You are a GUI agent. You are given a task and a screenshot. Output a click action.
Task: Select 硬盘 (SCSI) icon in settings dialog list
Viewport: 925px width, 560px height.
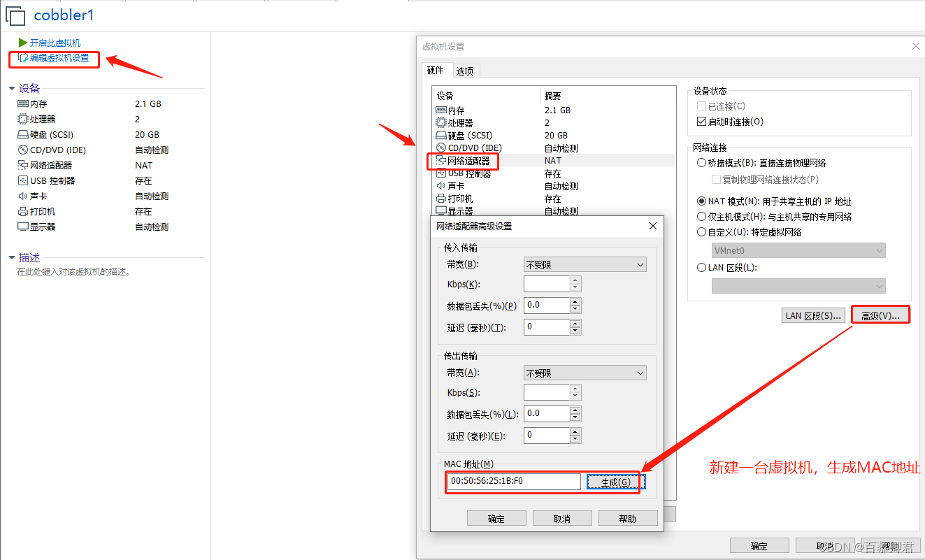click(x=441, y=135)
